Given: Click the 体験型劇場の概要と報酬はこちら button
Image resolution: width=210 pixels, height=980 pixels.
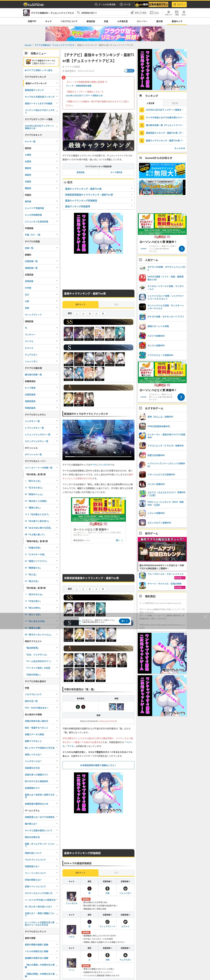Looking at the screenshot, I should pyautogui.click(x=98, y=765).
